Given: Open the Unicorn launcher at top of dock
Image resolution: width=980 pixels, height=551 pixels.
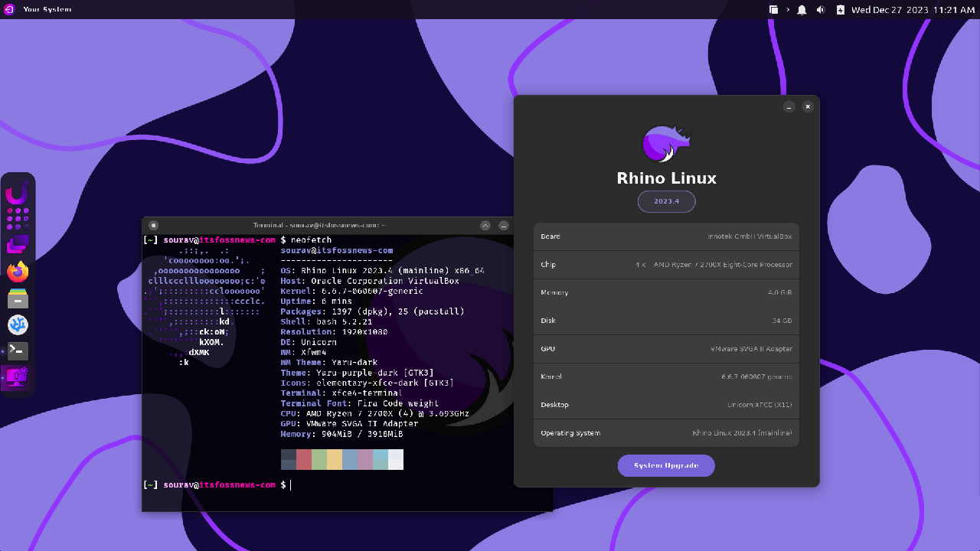Looking at the screenshot, I should (x=17, y=191).
